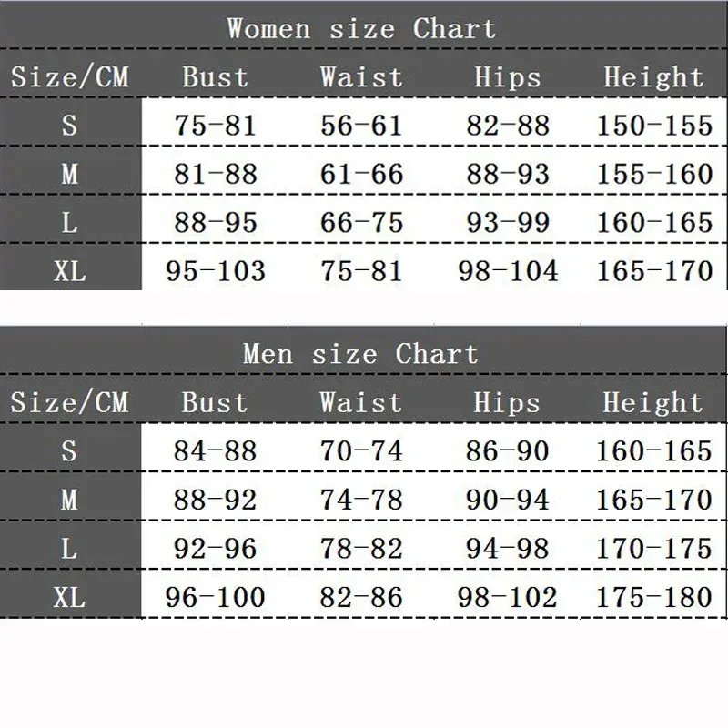Select the Bust header in Women chart
The width and height of the screenshot is (728, 728).
coord(215,76)
